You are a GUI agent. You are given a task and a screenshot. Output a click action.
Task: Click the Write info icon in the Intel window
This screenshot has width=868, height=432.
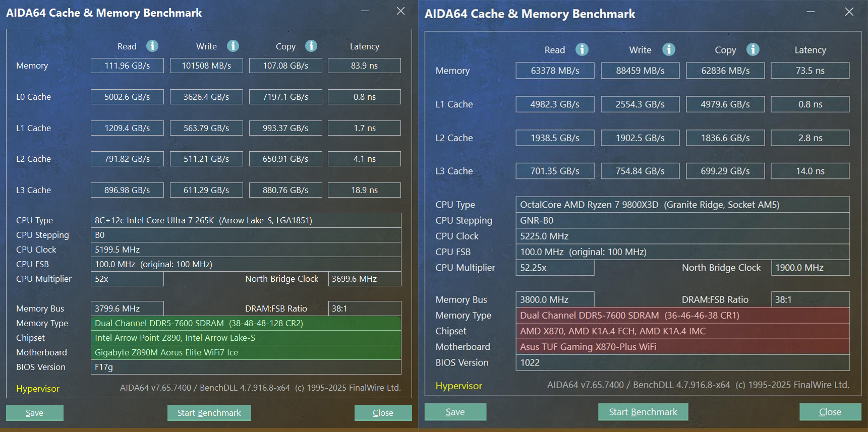[x=233, y=46]
